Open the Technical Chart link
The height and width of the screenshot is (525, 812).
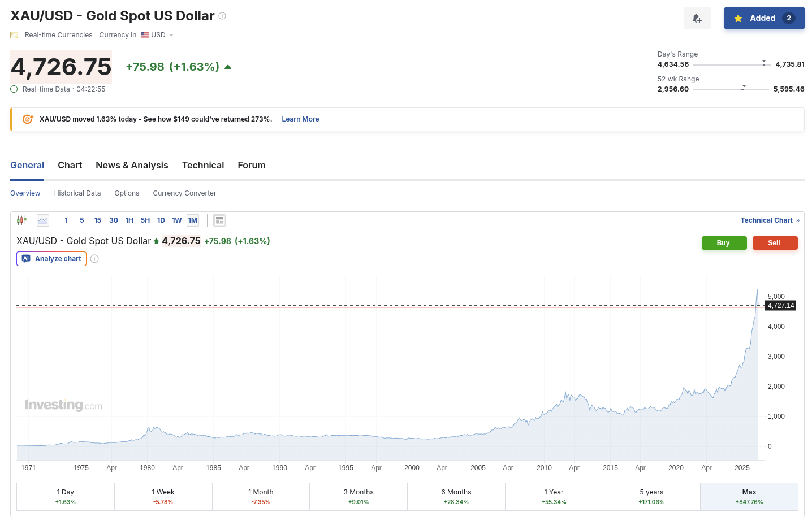point(770,220)
